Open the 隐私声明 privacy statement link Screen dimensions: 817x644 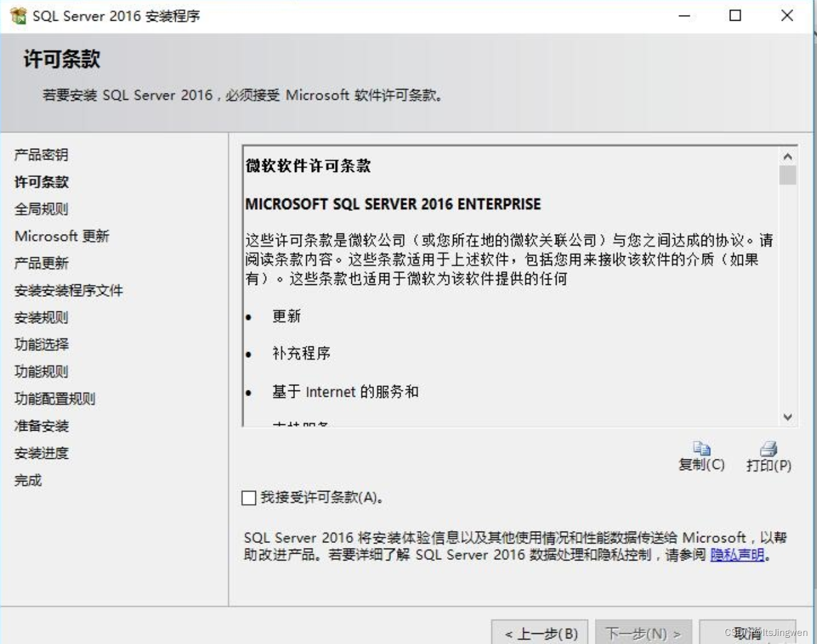coord(737,555)
